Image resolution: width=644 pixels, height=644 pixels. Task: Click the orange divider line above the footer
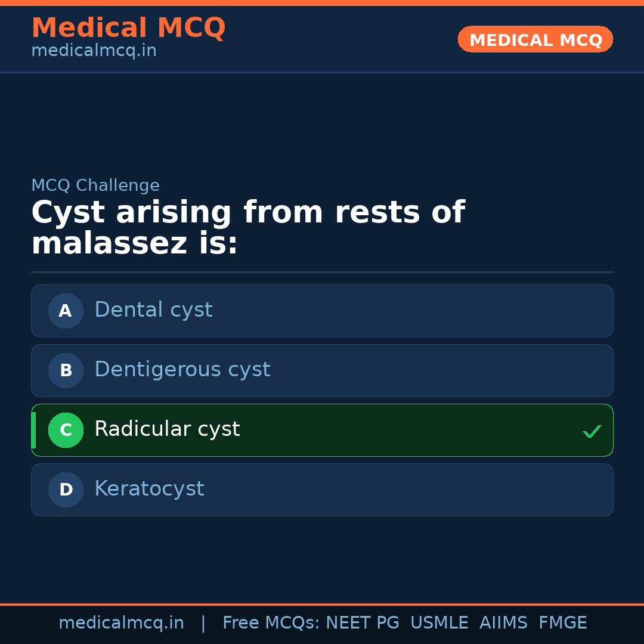(322, 603)
